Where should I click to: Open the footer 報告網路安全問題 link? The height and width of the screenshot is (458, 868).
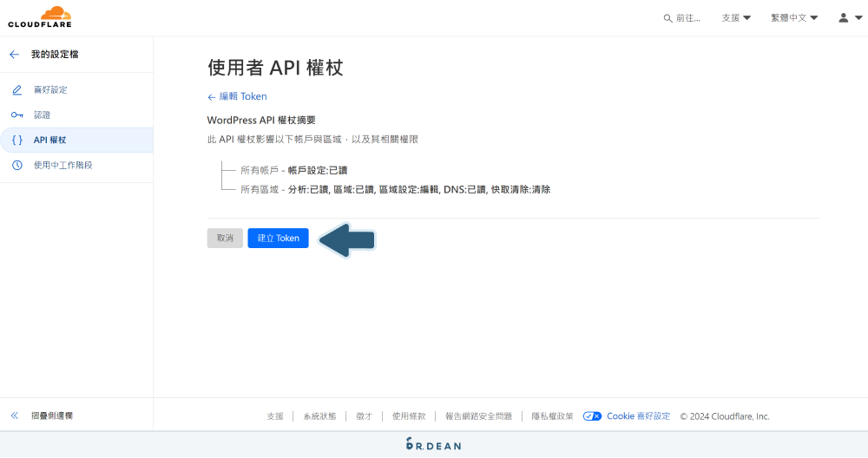pos(479,416)
